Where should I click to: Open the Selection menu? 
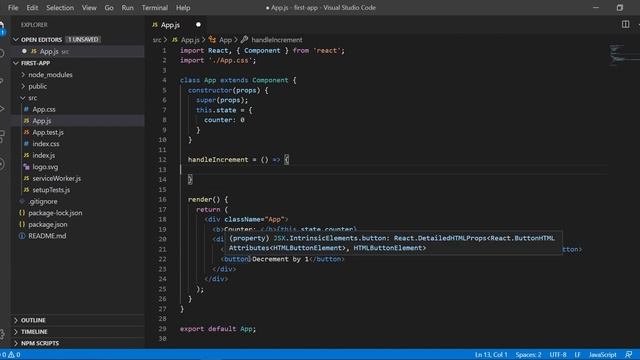tap(60, 8)
